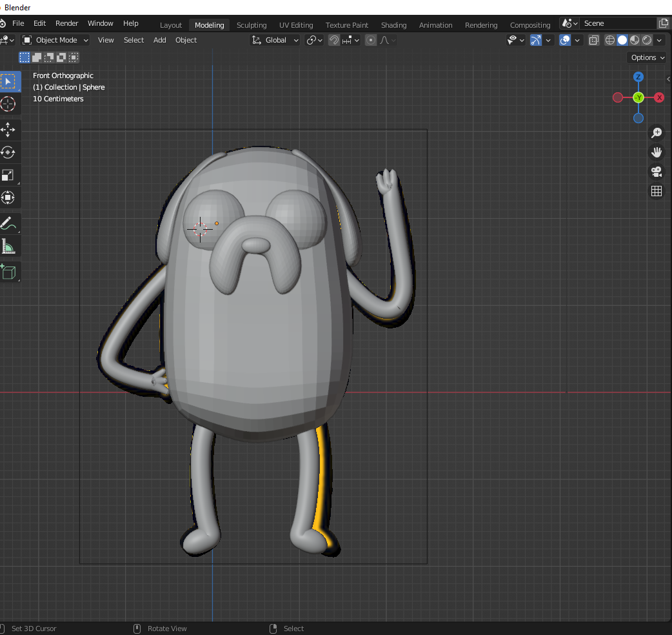Open the proportional falloff curve dropdown
Screen dimensions: 672x635
(388, 40)
